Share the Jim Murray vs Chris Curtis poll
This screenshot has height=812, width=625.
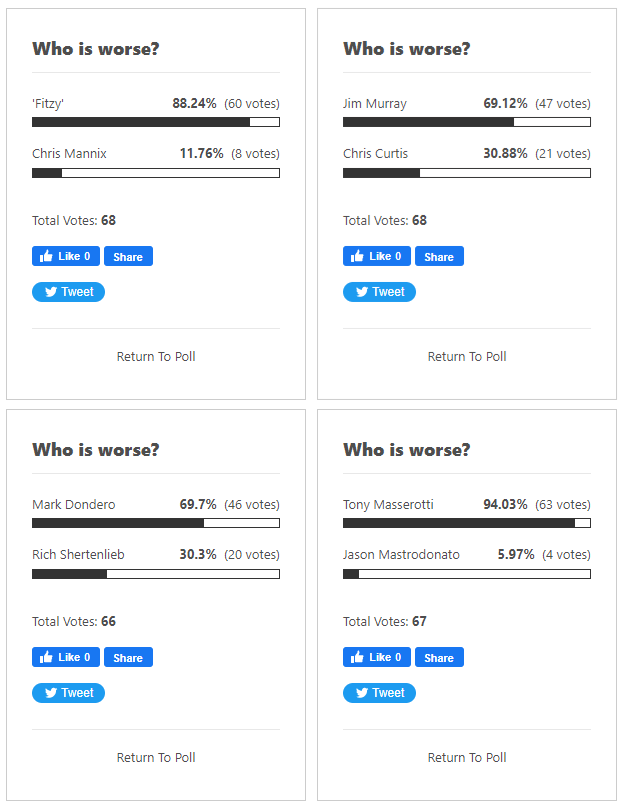coord(439,256)
